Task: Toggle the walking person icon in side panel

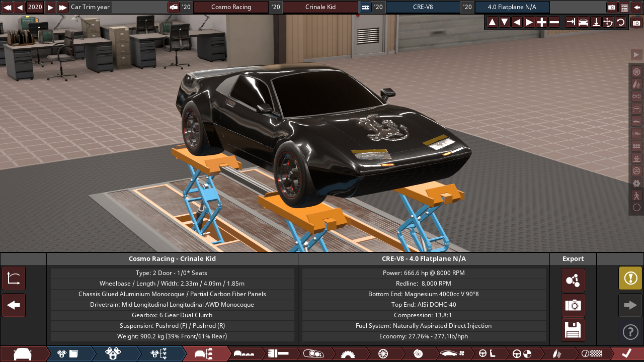Action: click(x=636, y=196)
